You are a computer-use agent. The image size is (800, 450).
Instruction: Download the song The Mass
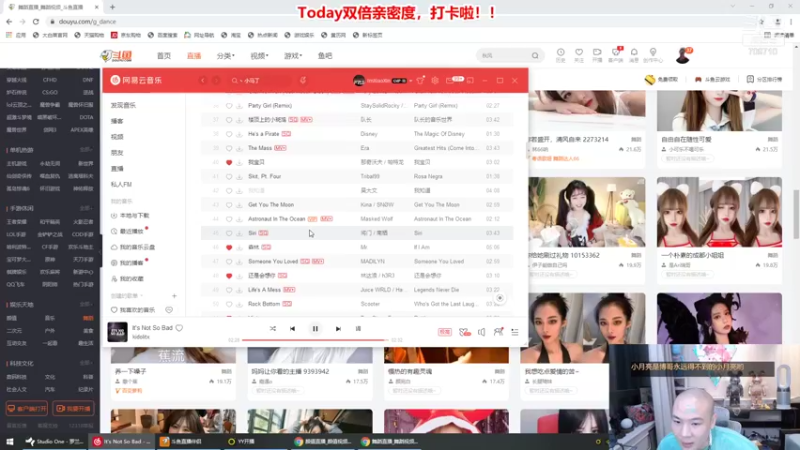point(239,148)
